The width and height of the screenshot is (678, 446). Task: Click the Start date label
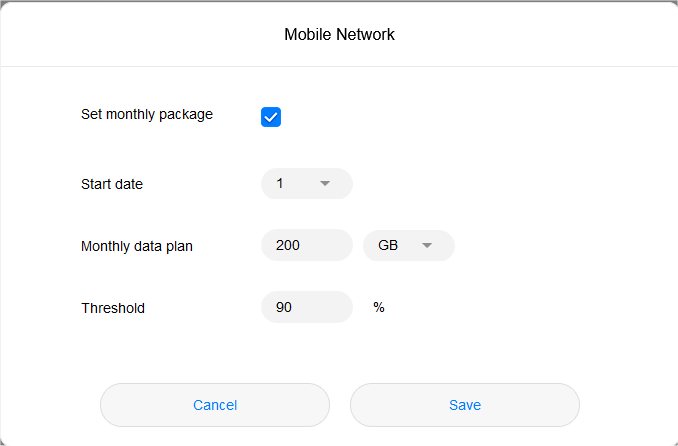112,184
